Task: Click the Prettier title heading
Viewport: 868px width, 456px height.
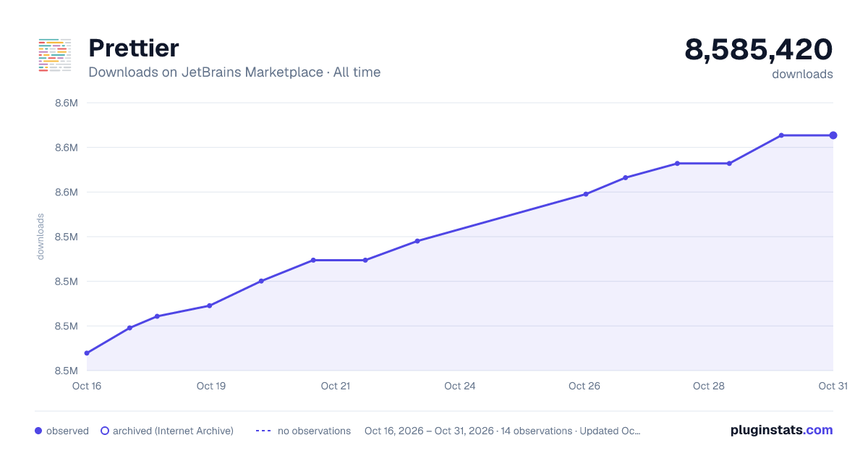Action: tap(133, 48)
